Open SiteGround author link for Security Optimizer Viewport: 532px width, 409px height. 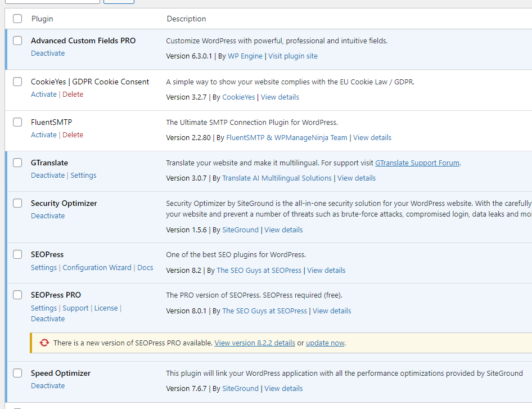pyautogui.click(x=240, y=230)
